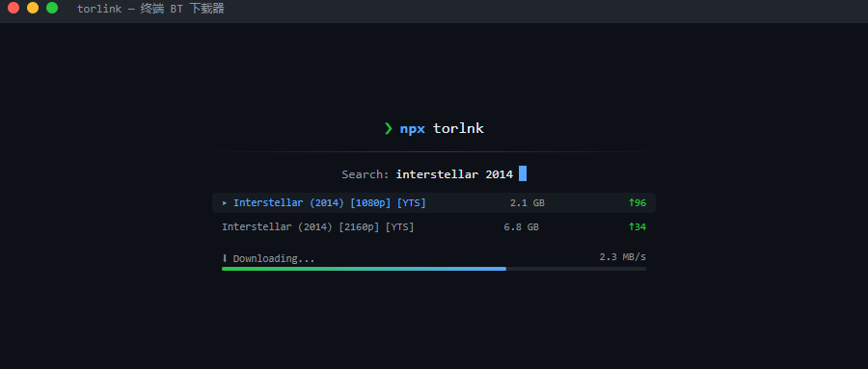The height and width of the screenshot is (369, 868).
Task: Click the search field containing interstellar 2014
Action: tap(434, 174)
